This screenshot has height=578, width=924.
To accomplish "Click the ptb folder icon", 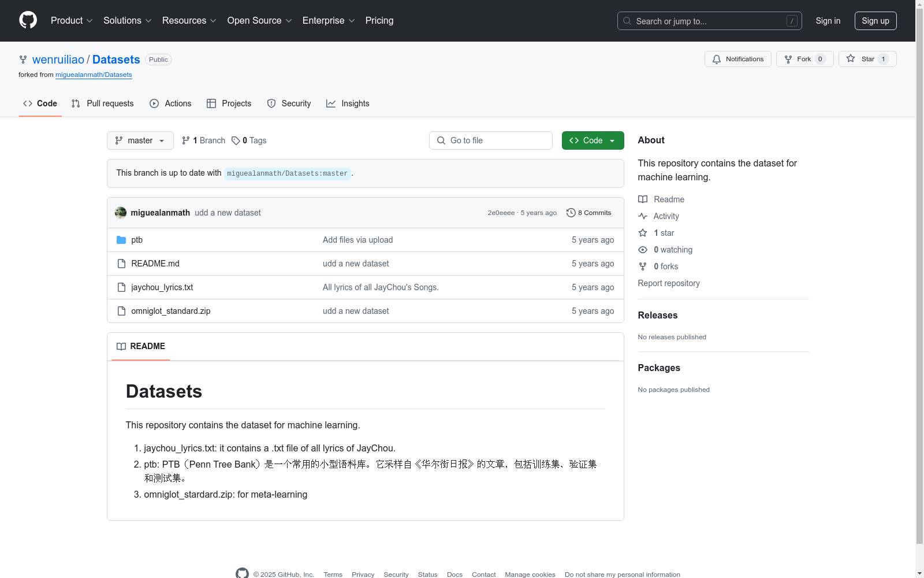I will coord(121,240).
